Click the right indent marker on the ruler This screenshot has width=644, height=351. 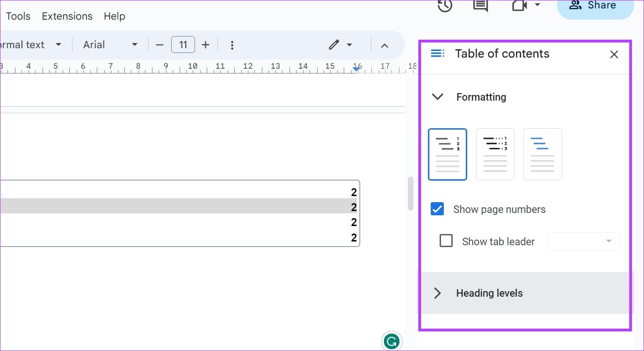[x=357, y=69]
